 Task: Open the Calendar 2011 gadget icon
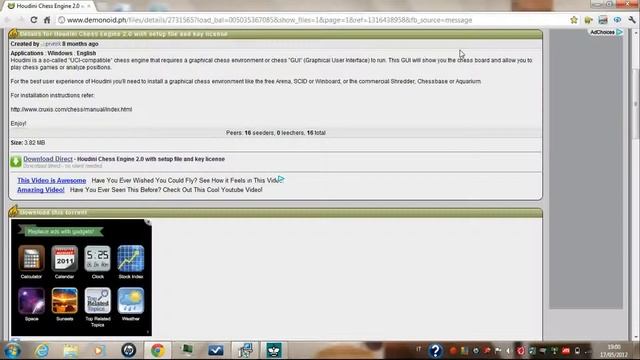[64, 258]
